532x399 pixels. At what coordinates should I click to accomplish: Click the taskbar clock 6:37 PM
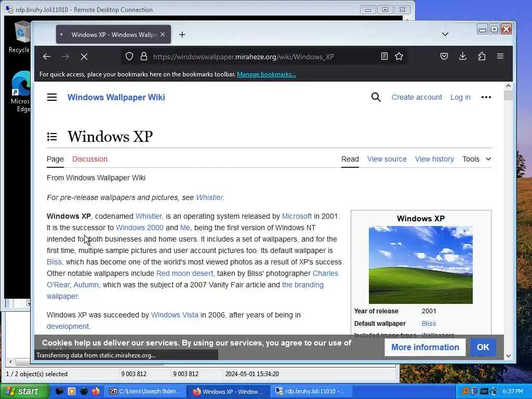513,391
